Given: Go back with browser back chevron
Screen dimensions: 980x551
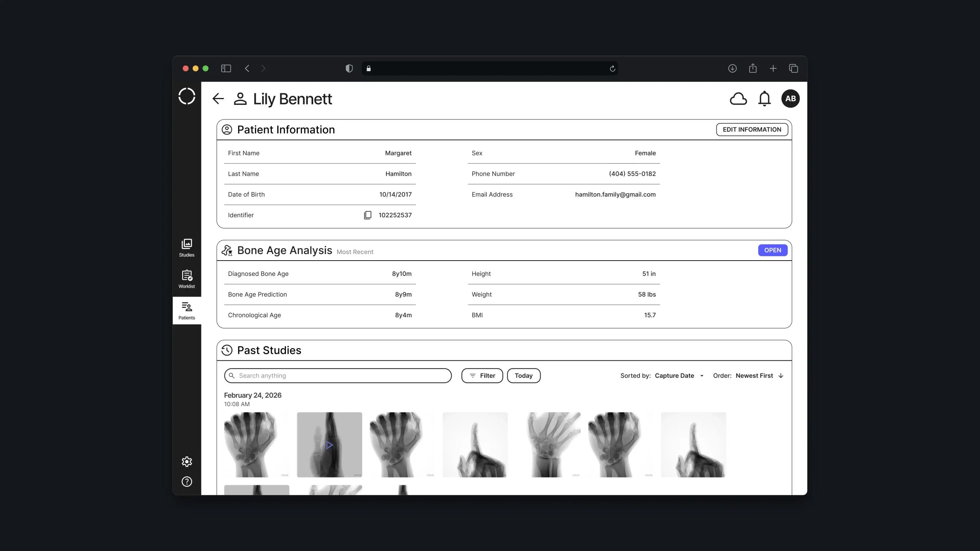Looking at the screenshot, I should (x=247, y=68).
